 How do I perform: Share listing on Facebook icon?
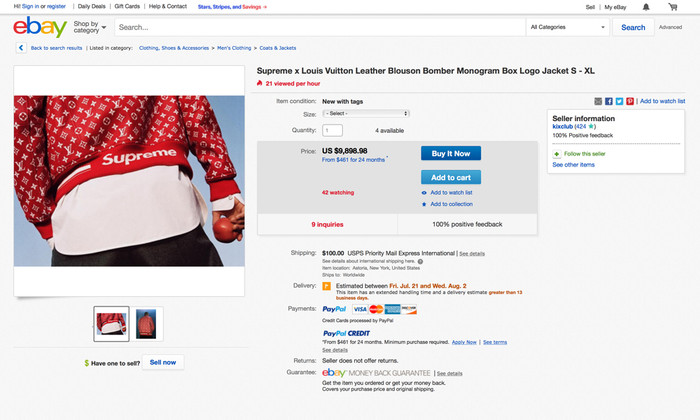(x=609, y=101)
